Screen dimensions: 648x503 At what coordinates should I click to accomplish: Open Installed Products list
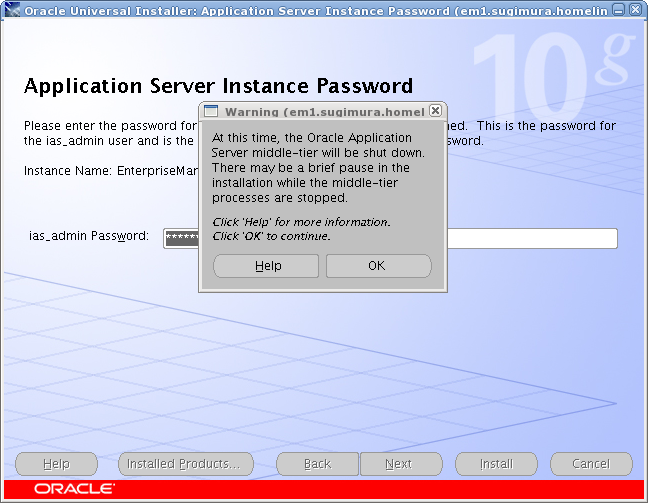pos(186,464)
